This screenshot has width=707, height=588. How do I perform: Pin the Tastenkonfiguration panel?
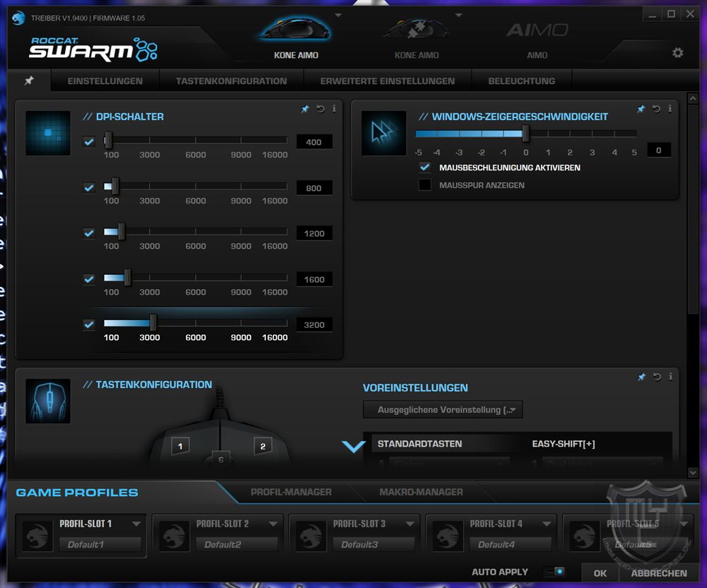(641, 377)
